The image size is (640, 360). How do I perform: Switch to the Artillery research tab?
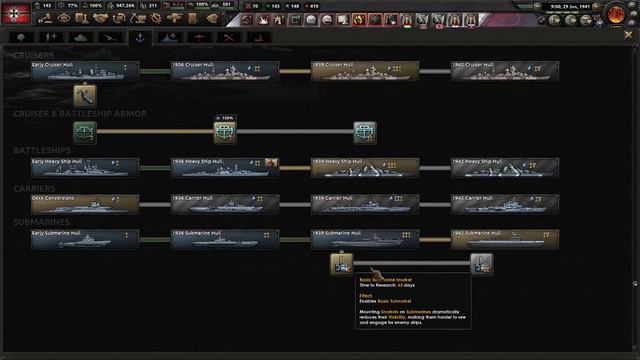click(110, 38)
